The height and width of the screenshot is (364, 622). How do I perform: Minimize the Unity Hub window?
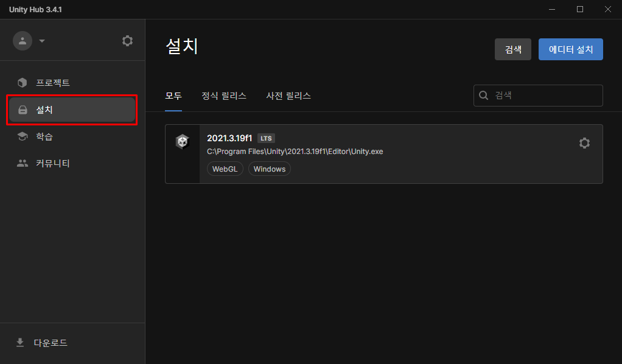coord(552,9)
